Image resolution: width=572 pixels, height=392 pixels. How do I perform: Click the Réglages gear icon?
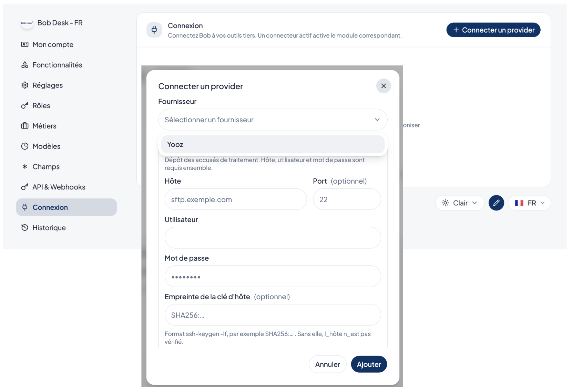click(x=25, y=85)
